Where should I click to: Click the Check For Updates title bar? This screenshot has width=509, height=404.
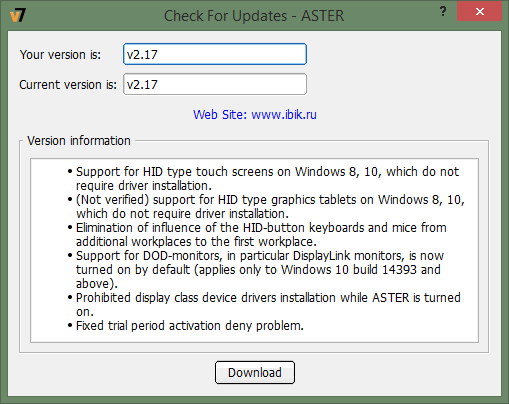pos(254,16)
